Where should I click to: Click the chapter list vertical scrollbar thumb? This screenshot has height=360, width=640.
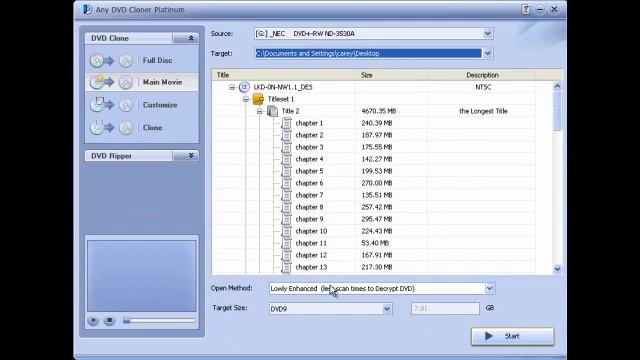(x=557, y=111)
